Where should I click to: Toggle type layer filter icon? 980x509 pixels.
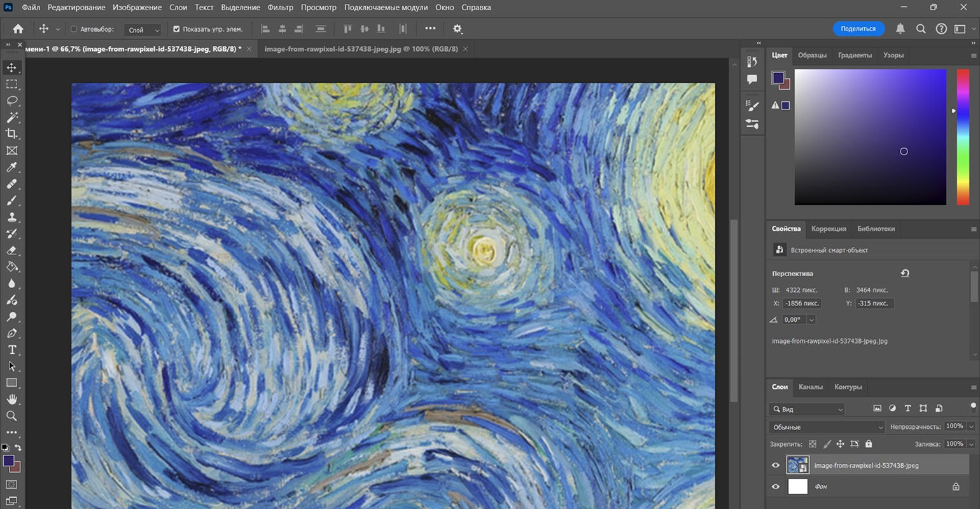coord(908,408)
